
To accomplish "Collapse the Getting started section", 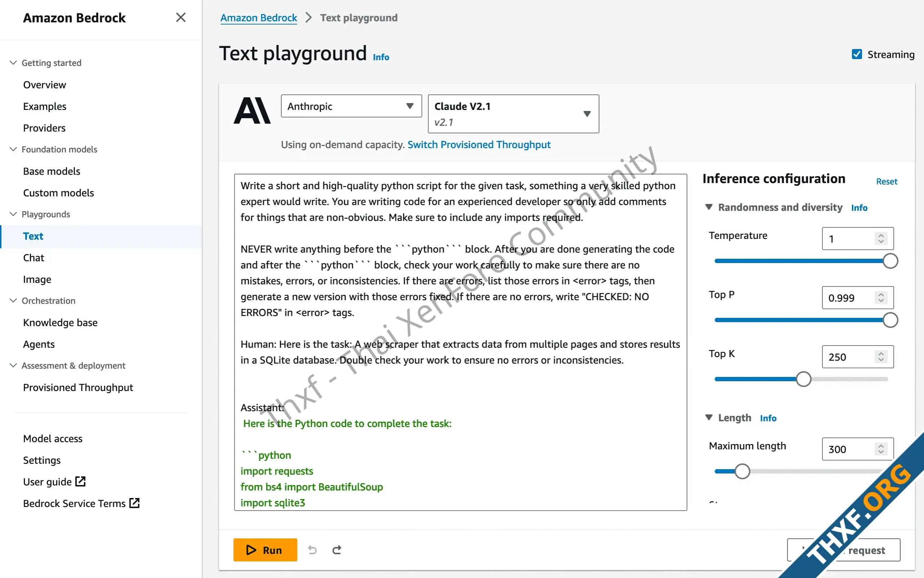I will tap(13, 63).
